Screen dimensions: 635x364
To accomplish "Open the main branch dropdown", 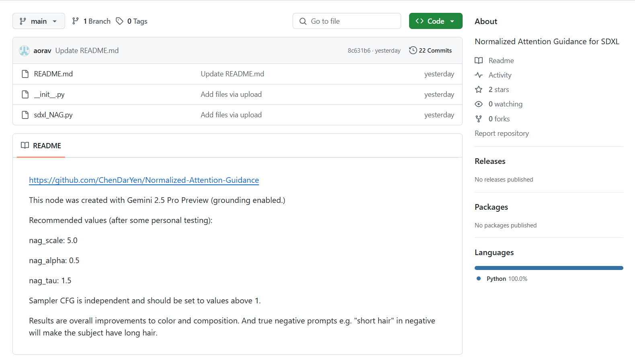I will [x=39, y=21].
